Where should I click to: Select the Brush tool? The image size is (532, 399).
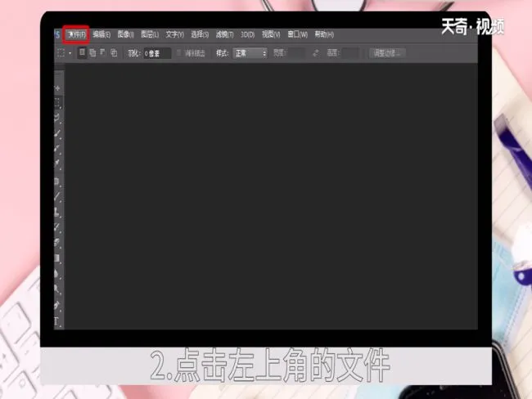click(58, 196)
